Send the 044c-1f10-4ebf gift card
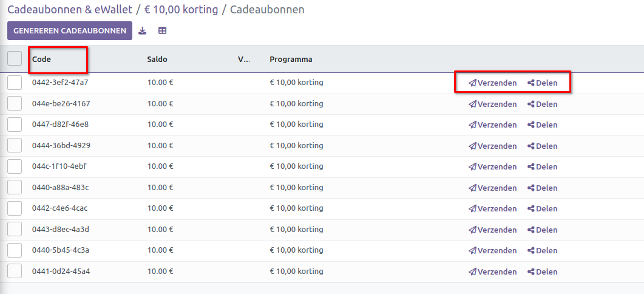Image resolution: width=644 pixels, height=294 pixels. 493,166
